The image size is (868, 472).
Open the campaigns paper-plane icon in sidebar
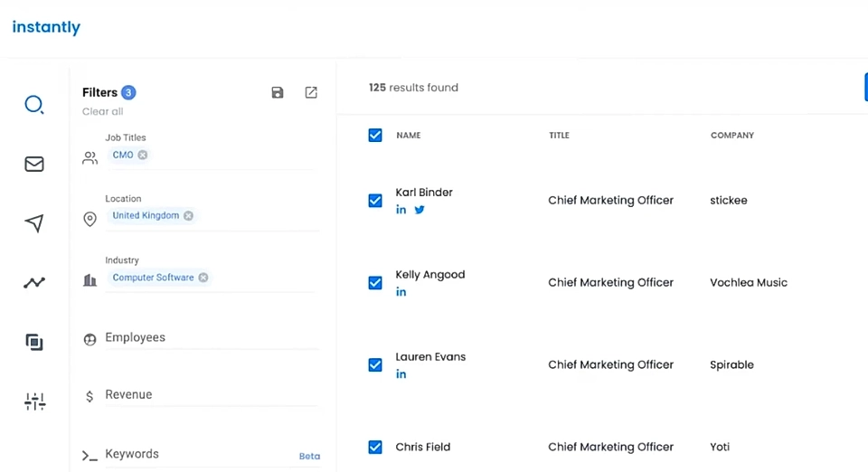pos(34,223)
